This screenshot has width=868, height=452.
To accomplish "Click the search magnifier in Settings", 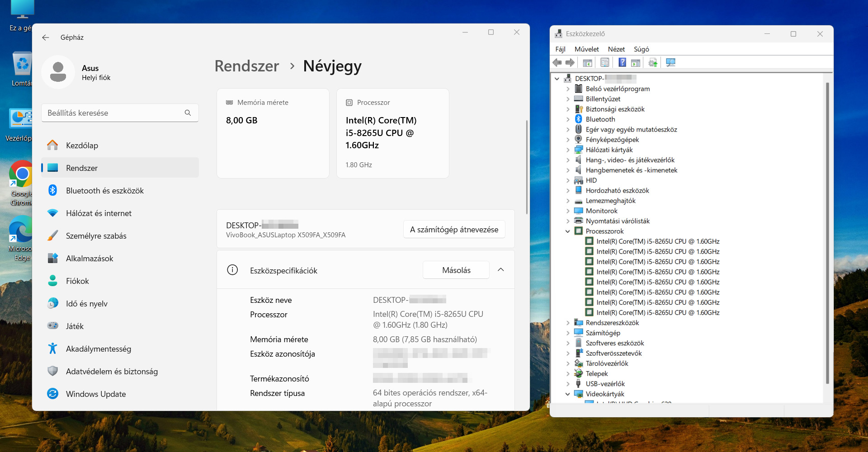I will point(188,113).
